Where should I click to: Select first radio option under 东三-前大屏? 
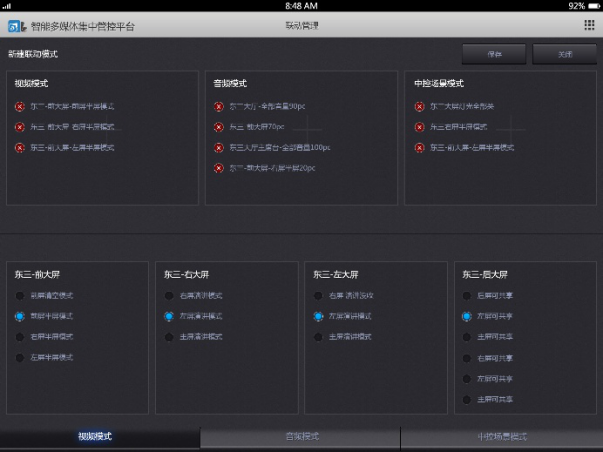pyautogui.click(x=19, y=295)
